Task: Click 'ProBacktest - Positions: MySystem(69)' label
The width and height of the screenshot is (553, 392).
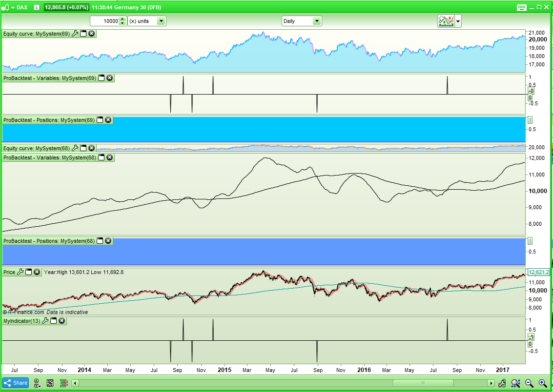Action: tap(49, 120)
